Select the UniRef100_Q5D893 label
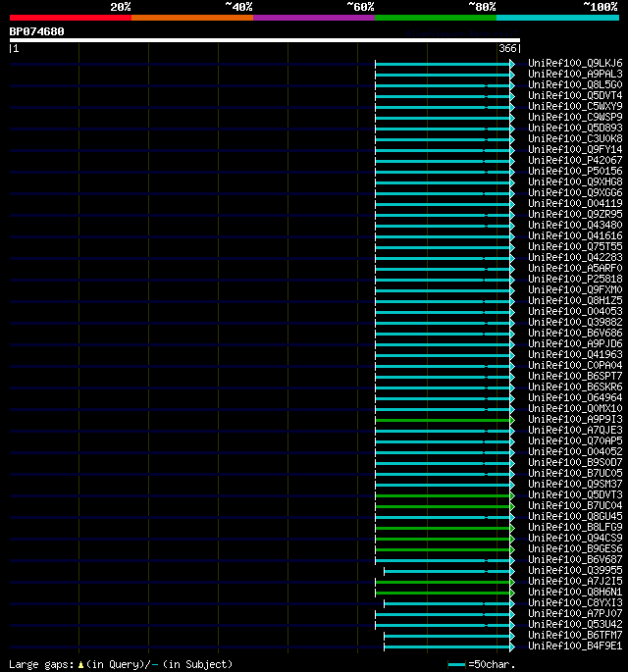 point(575,129)
